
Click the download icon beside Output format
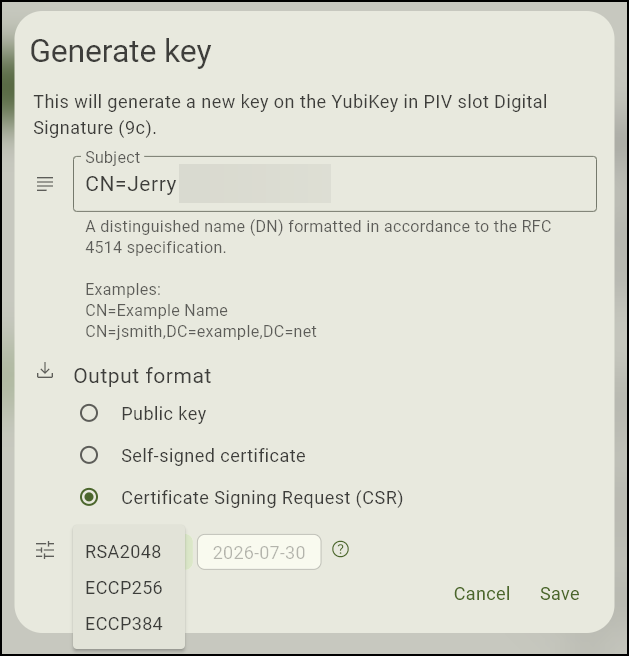[45, 372]
